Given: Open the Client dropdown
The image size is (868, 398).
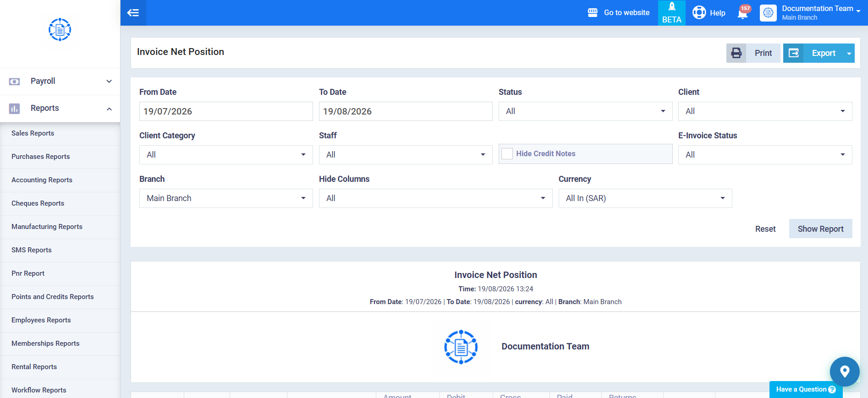Looking at the screenshot, I should (x=765, y=111).
